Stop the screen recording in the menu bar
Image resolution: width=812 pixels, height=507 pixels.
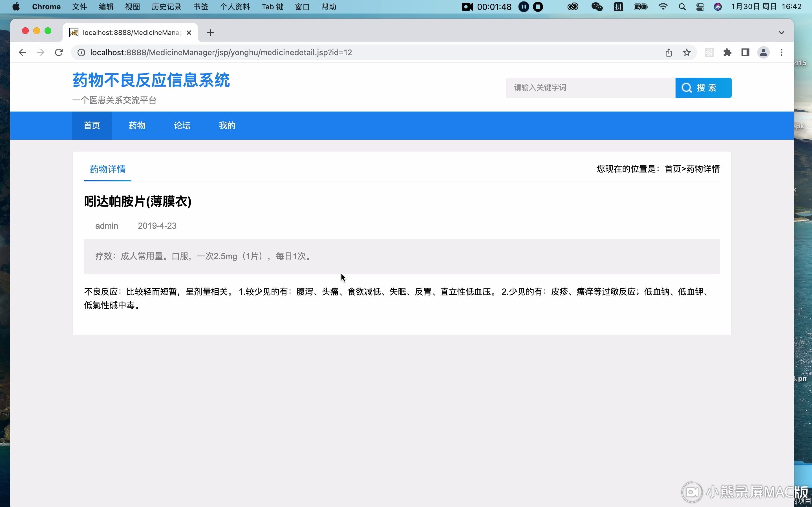tap(538, 7)
